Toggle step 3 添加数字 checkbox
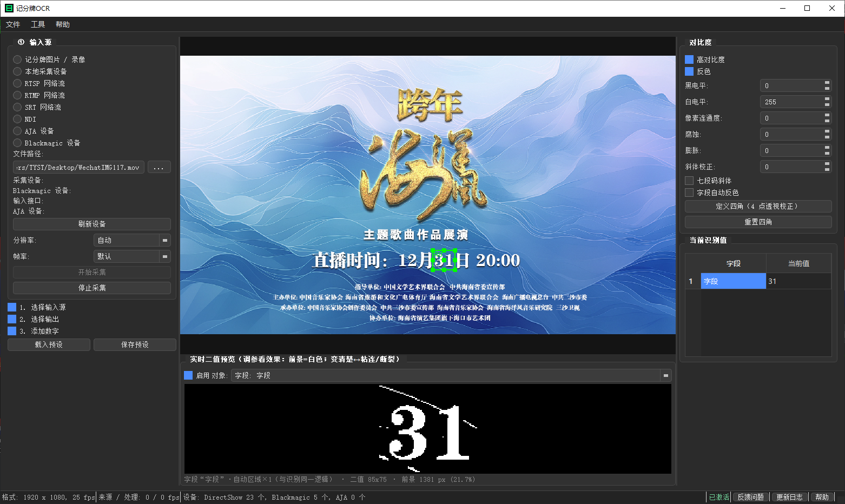This screenshot has height=504, width=845. (x=12, y=331)
